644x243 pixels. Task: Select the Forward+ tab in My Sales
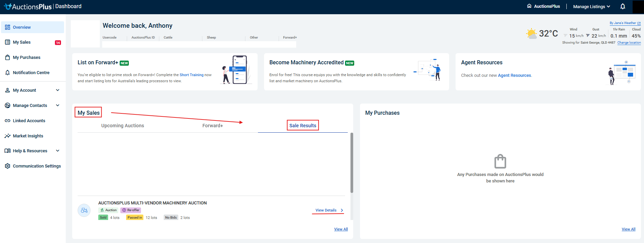(x=213, y=126)
